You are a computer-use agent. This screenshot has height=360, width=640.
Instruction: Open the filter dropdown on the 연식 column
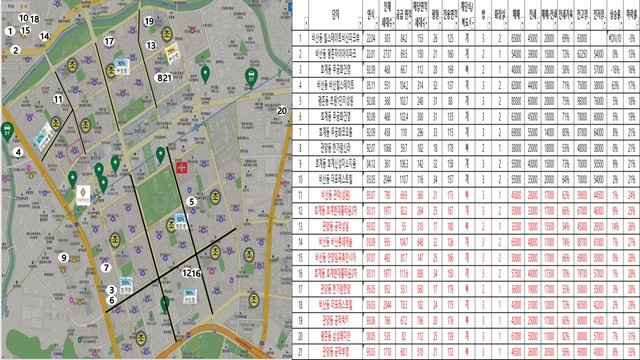(x=376, y=24)
